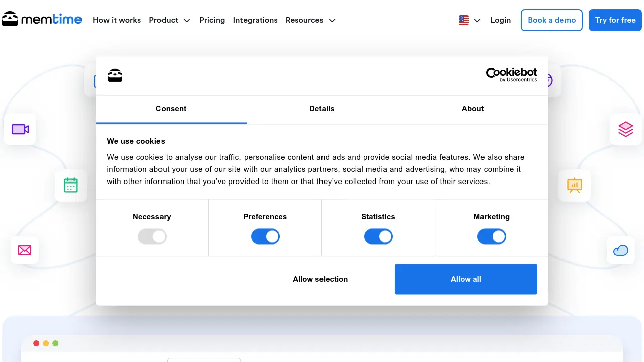Turn off the Statistics cookies switch

(x=378, y=236)
